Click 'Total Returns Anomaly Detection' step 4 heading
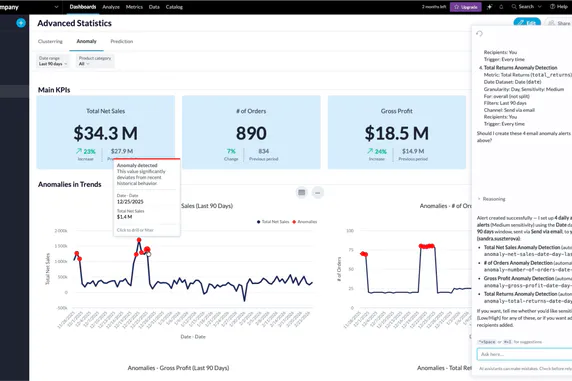The height and width of the screenshot is (381, 572). [520, 68]
